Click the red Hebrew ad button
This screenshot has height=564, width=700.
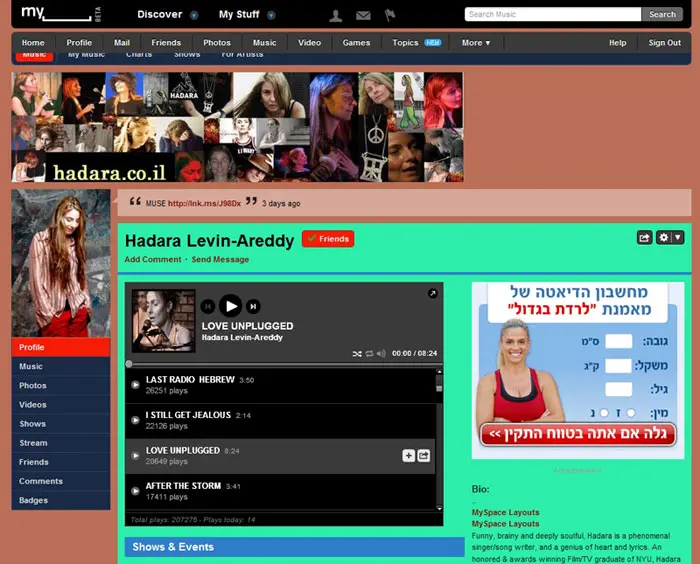point(578,434)
